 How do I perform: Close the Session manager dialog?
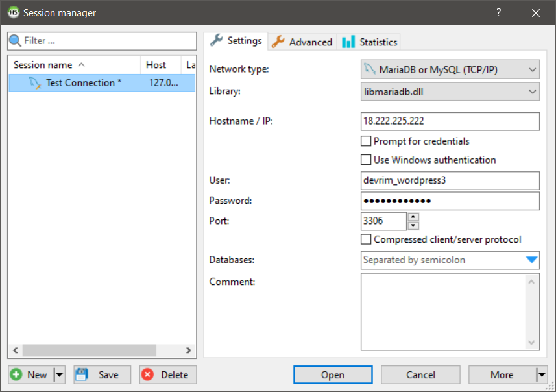point(536,13)
